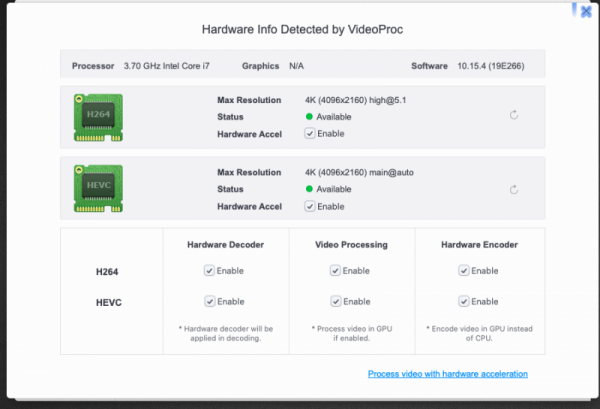Disable H264 Hardware Decoder checkbox
Viewport: 600px width, 409px height.
coord(208,270)
